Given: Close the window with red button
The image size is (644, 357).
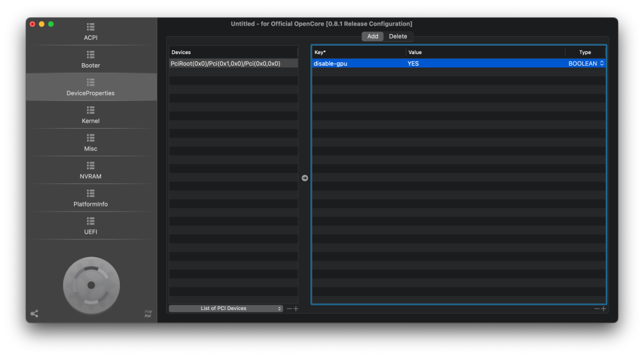Looking at the screenshot, I should point(32,24).
